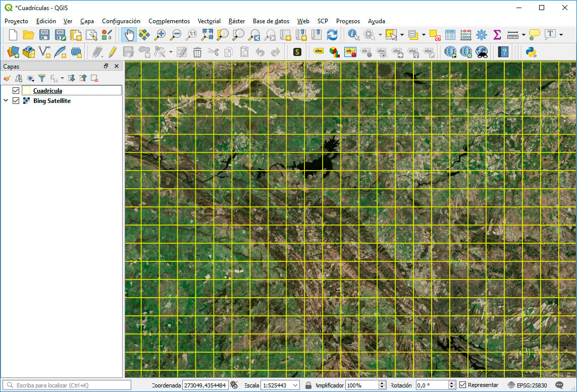The height and width of the screenshot is (392, 577).
Task: Open the Statistical Summary panel
Action: click(x=497, y=35)
